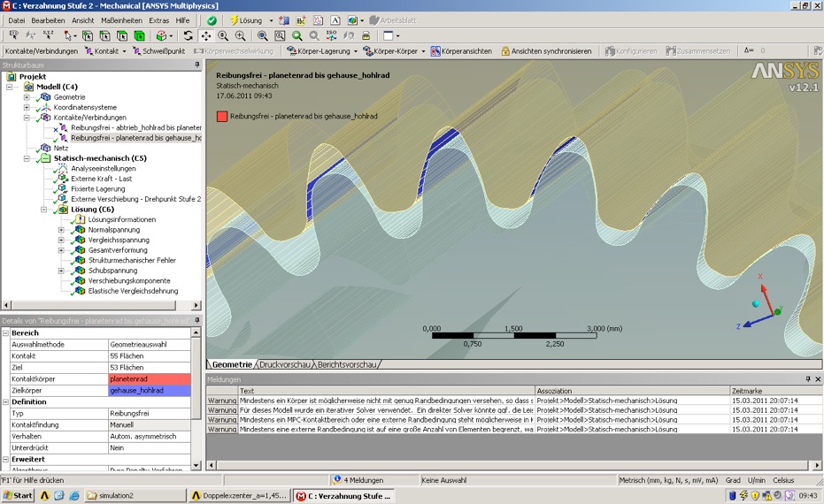The image size is (824, 504).
Task: Open the viewport layout dropdown
Action: click(x=397, y=36)
